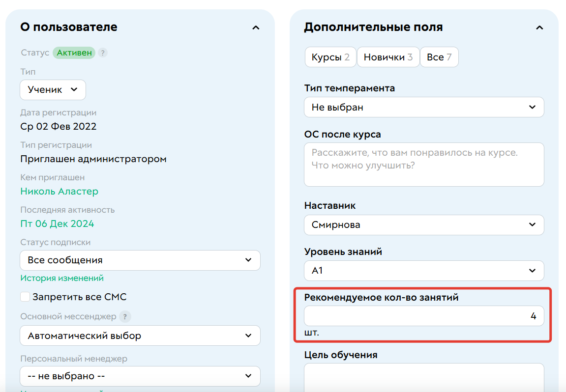Image resolution: width=566 pixels, height=392 pixels.
Task: Open the Статус подписки dropdown
Action: pos(140,260)
